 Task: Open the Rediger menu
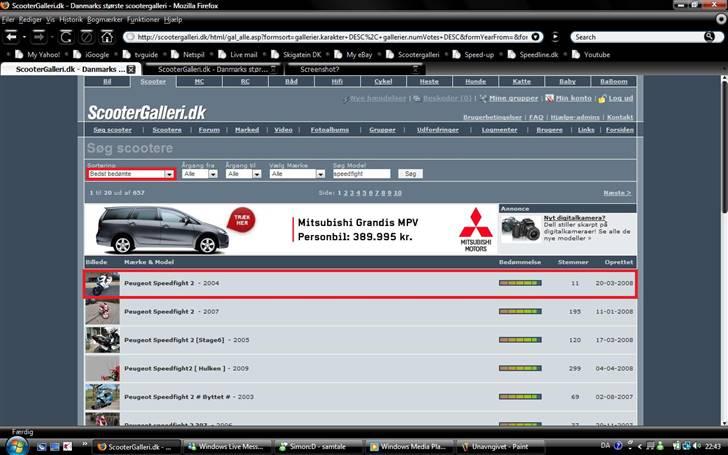pyautogui.click(x=30, y=20)
